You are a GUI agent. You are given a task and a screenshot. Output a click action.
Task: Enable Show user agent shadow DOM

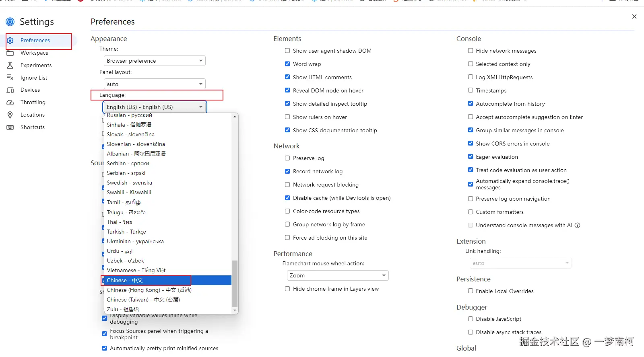coord(287,51)
